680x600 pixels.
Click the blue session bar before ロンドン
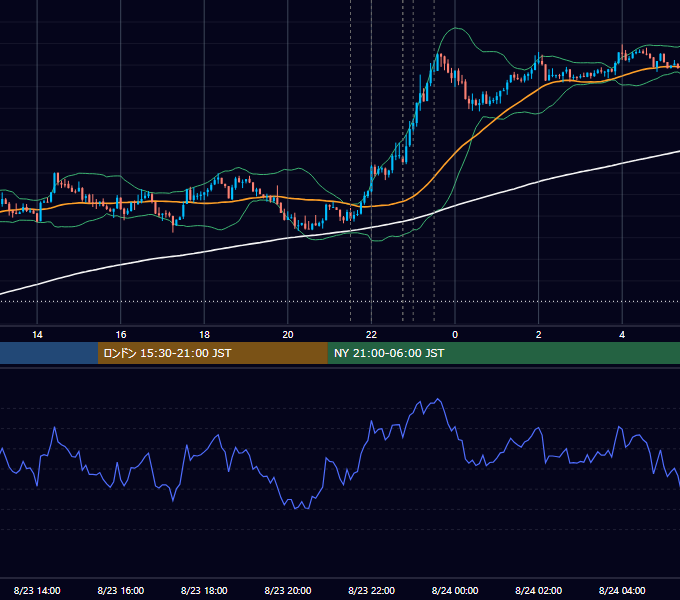pos(49,353)
